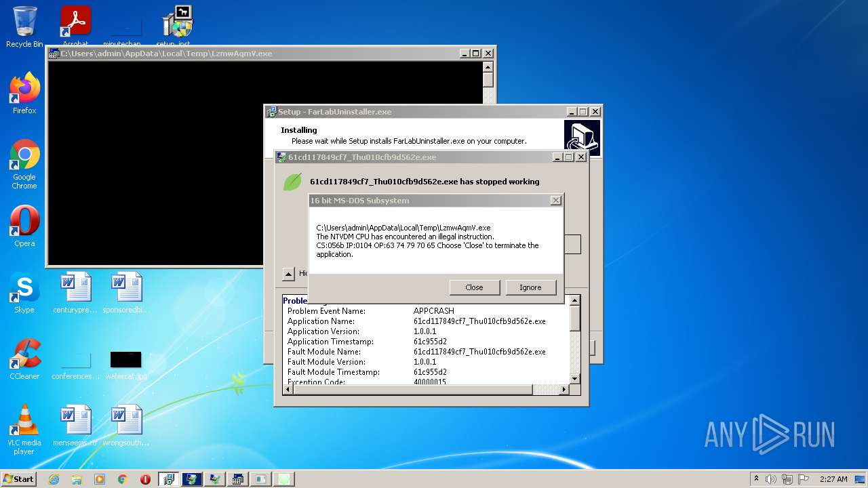868x488 pixels.
Task: Launch Google Chrome from the desktop
Action: pyautogui.click(x=24, y=165)
